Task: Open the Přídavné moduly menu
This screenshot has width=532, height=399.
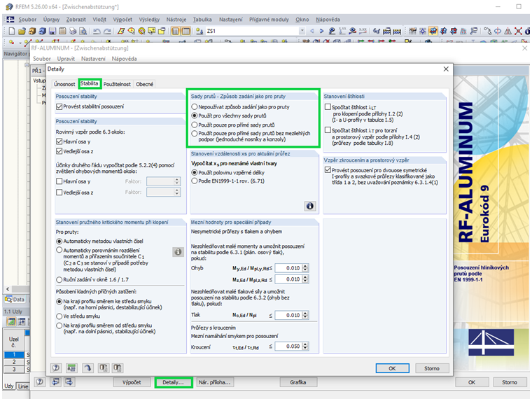Action: tap(269, 20)
